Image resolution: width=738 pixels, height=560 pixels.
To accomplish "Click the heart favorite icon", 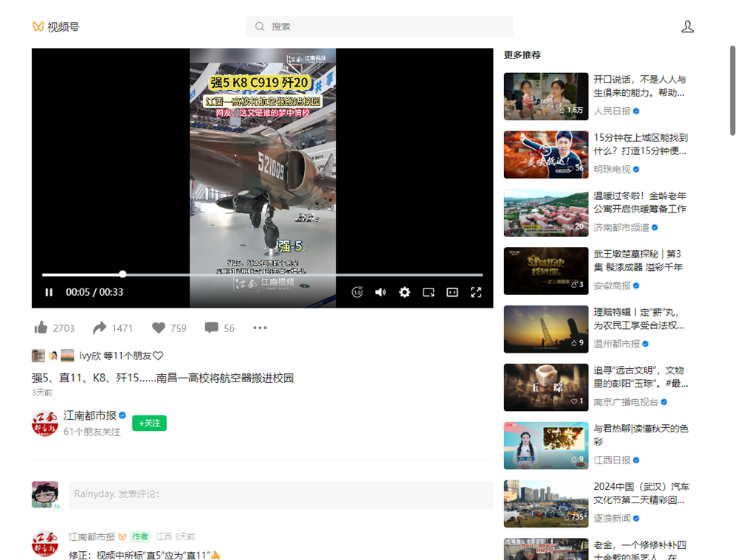I will (158, 328).
